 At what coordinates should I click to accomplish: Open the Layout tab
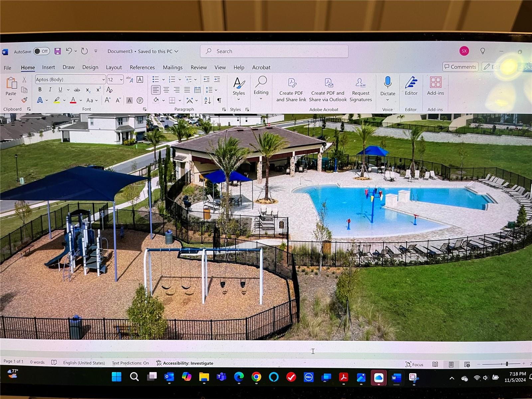[114, 67]
